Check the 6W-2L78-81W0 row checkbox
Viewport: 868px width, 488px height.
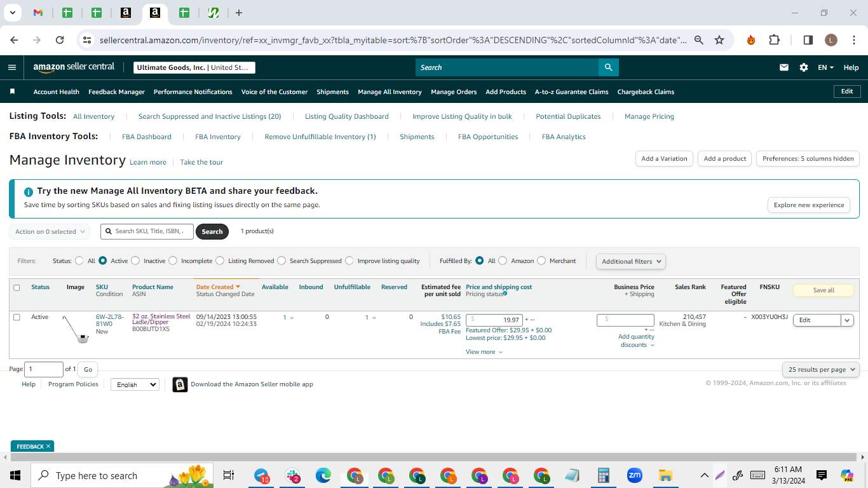(x=17, y=317)
